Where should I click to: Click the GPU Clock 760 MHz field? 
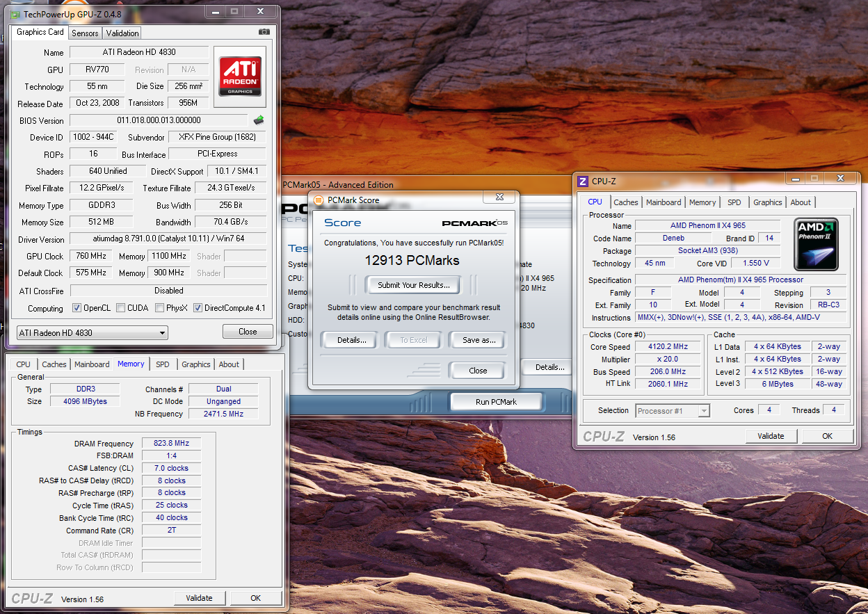(92, 256)
